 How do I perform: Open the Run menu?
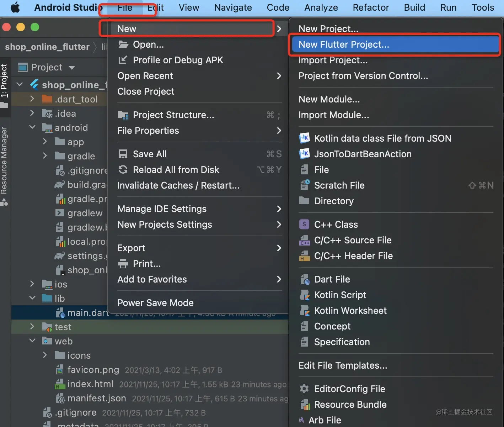[x=448, y=7]
